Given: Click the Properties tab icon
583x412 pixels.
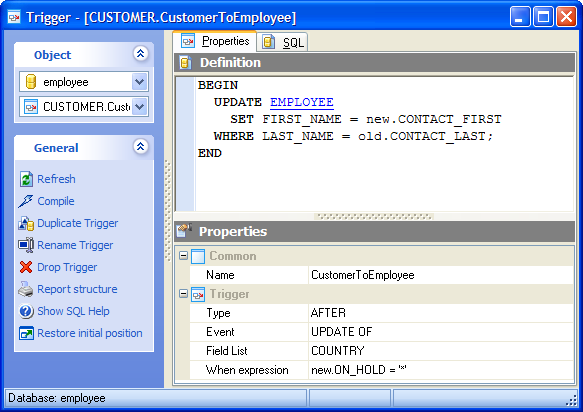Looking at the screenshot, I should click(x=188, y=41).
